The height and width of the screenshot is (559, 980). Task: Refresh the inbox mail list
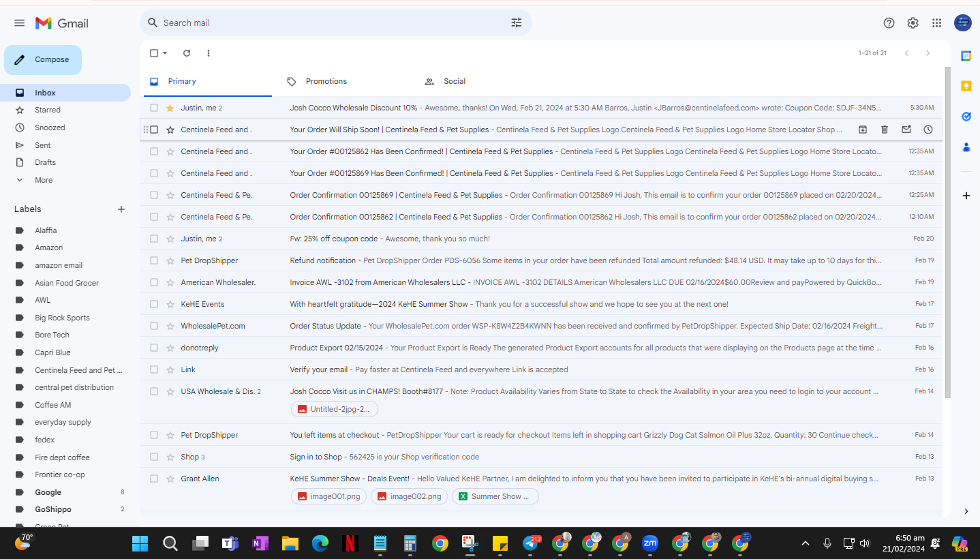(x=187, y=53)
